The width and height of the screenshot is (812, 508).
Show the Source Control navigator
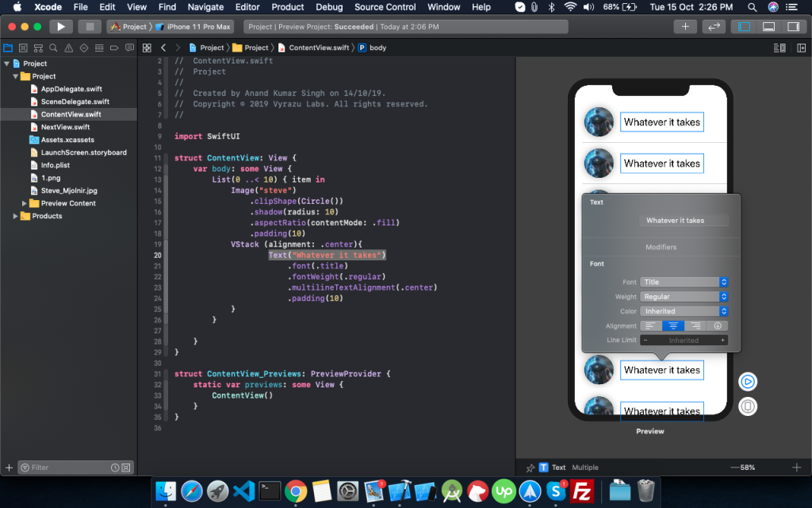pos(37,48)
